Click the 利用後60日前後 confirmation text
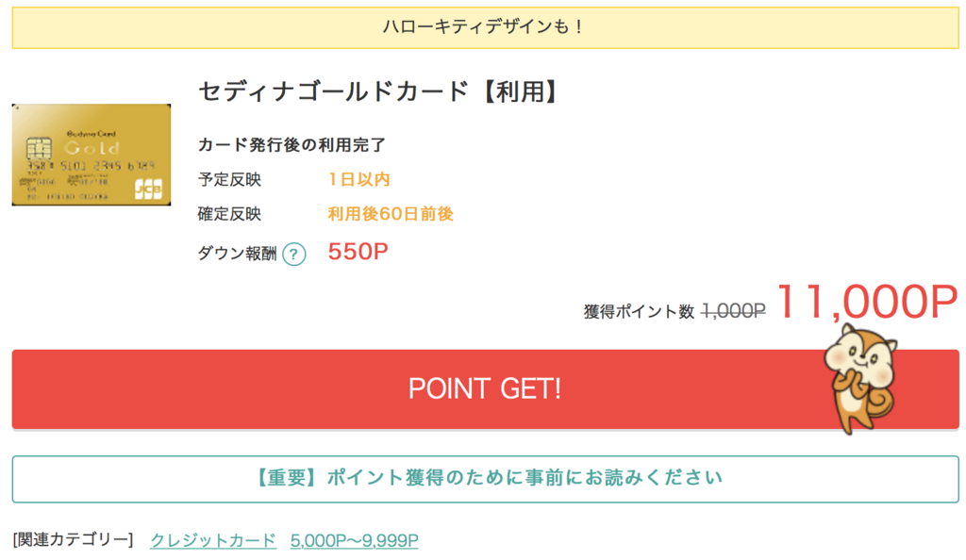This screenshot has height=560, width=966. pyautogui.click(x=391, y=214)
